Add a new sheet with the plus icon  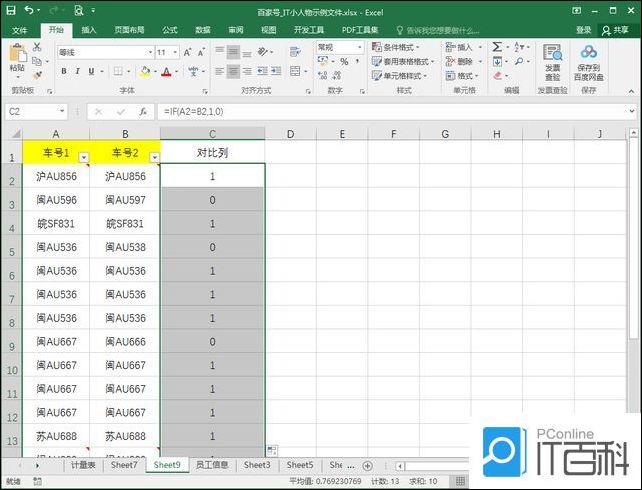click(x=367, y=465)
